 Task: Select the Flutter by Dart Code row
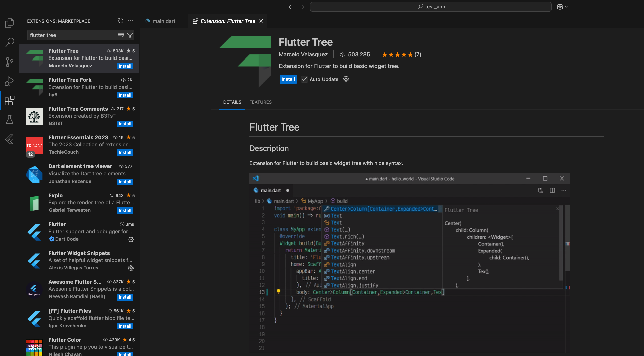(x=79, y=232)
